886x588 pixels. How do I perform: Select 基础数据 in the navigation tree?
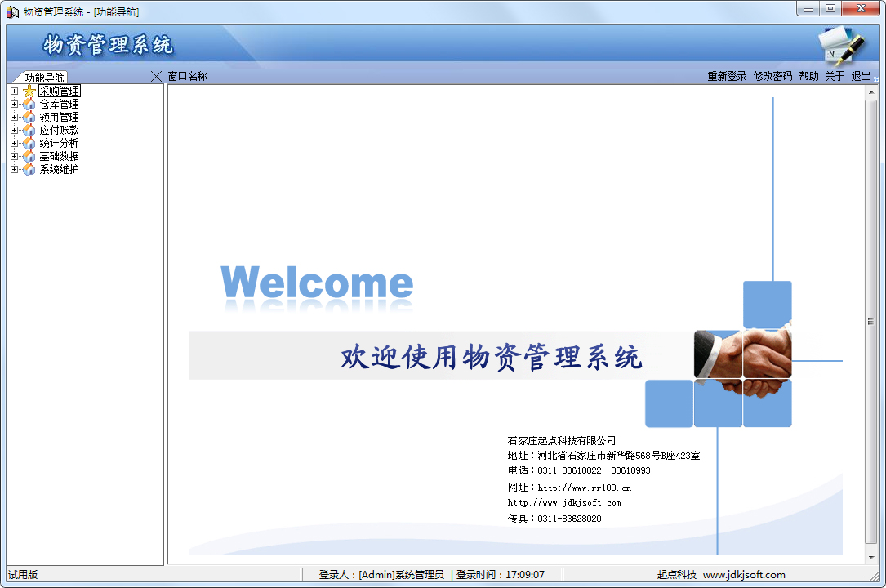[x=60, y=156]
